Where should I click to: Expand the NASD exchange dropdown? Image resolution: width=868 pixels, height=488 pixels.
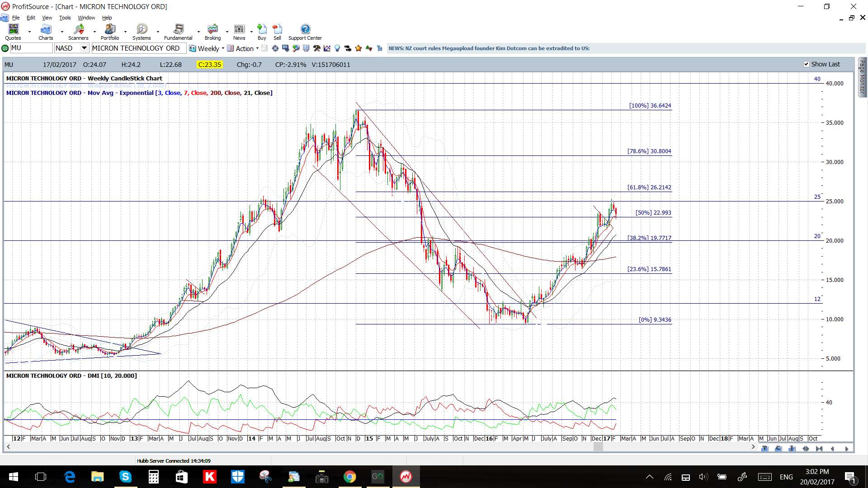[84, 48]
